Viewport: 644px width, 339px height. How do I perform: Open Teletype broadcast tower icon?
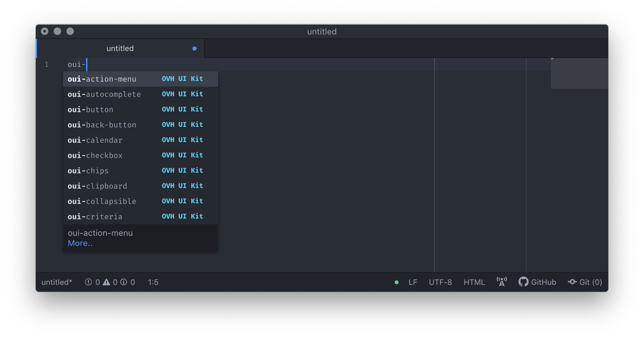[x=502, y=282]
